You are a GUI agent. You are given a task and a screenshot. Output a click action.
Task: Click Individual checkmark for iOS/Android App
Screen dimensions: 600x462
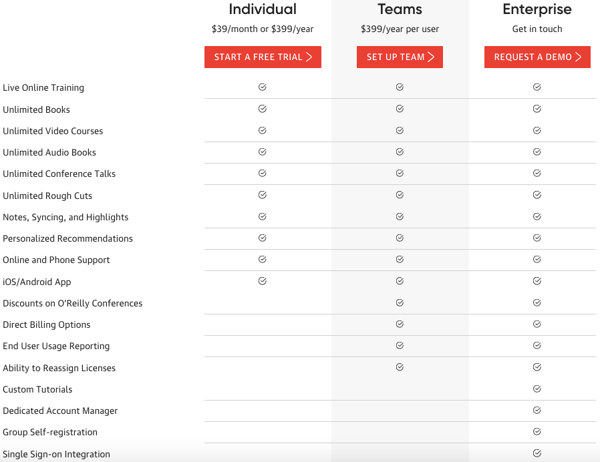click(x=262, y=281)
